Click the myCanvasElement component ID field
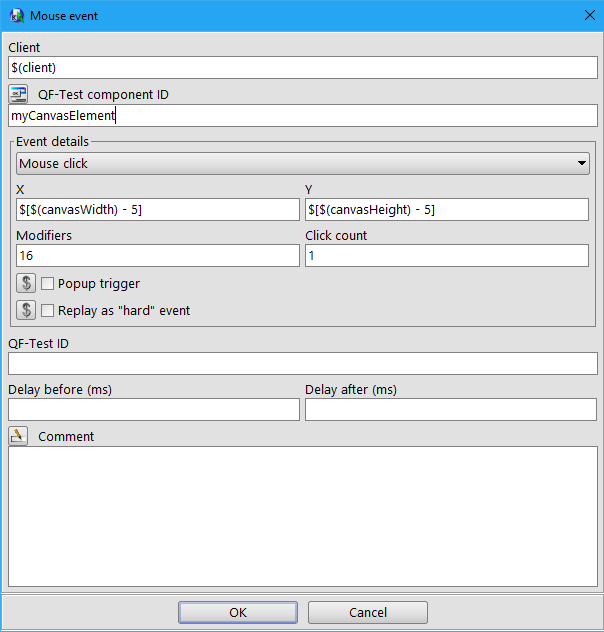604x632 pixels. tap(303, 116)
